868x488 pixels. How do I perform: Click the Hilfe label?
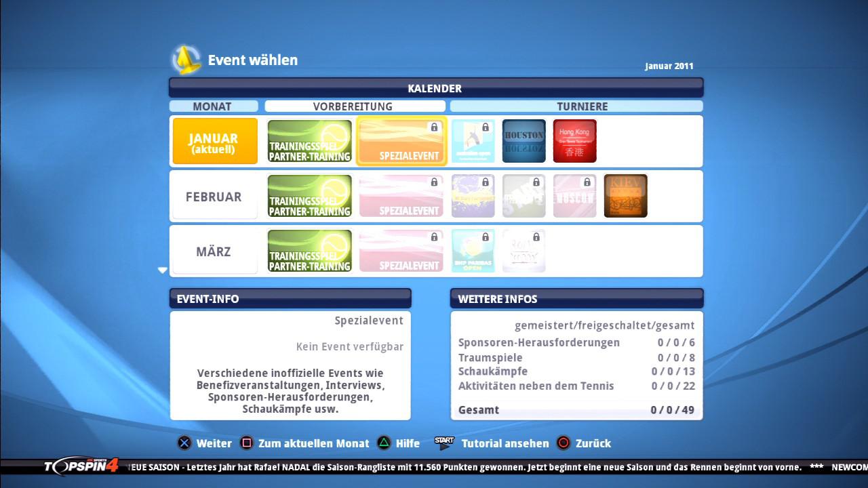coord(408,443)
